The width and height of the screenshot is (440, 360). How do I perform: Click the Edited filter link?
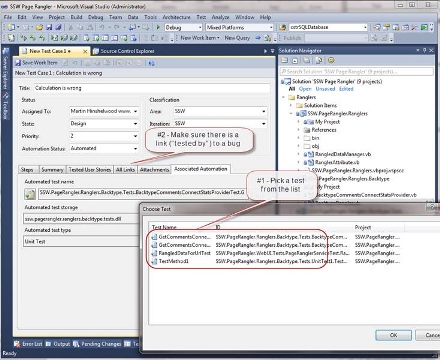pyautogui.click(x=346, y=89)
